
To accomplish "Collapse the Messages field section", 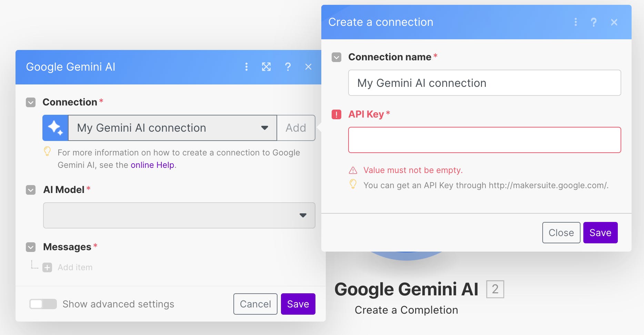I will coord(31,247).
